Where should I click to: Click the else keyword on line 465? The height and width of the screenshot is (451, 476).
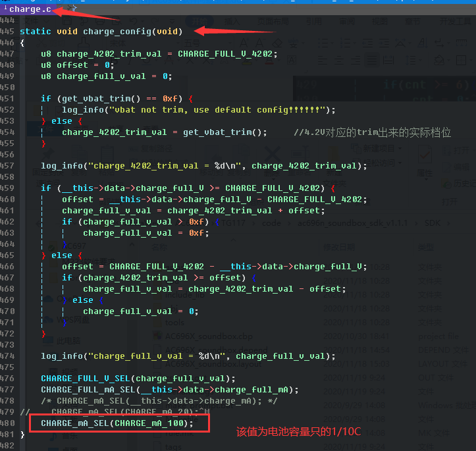62,255
